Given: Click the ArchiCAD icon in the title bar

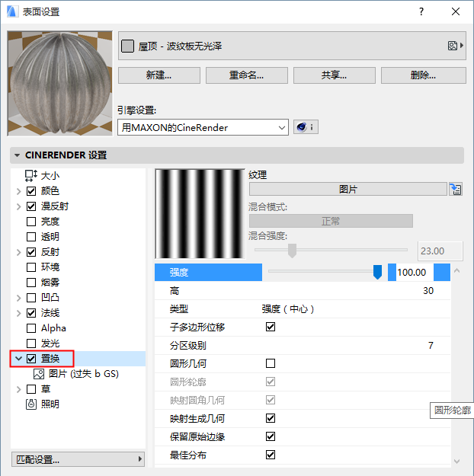Looking at the screenshot, I should tap(11, 11).
